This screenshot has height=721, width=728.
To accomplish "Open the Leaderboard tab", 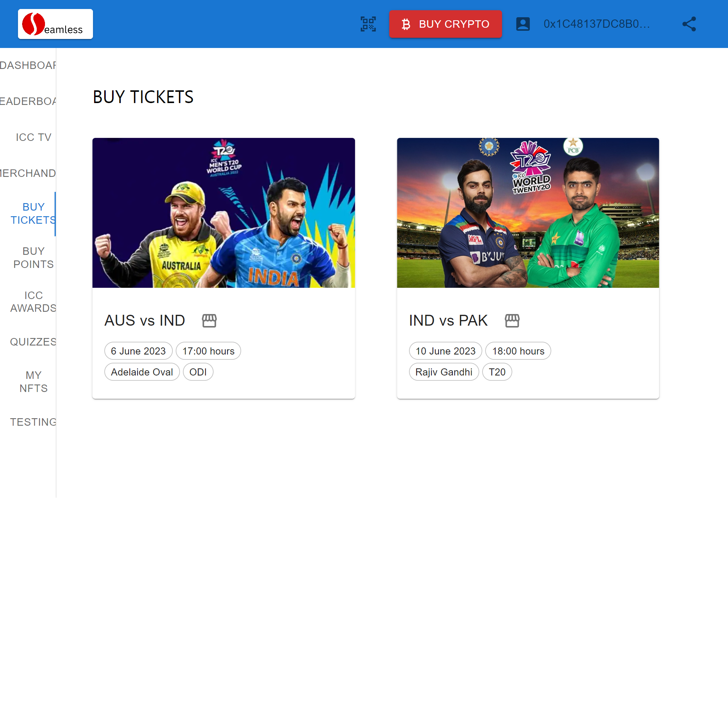I will coord(28,101).
